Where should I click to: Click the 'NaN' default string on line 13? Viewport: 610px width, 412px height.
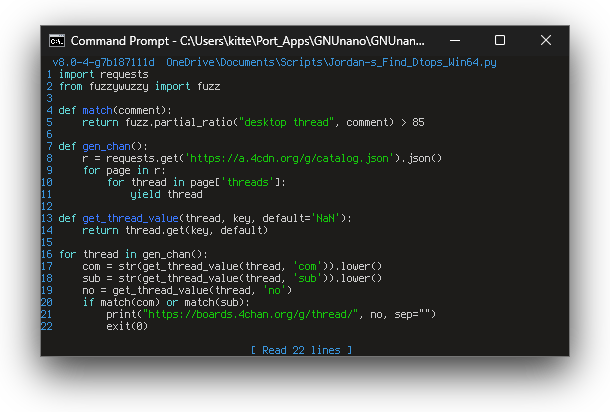click(x=326, y=218)
